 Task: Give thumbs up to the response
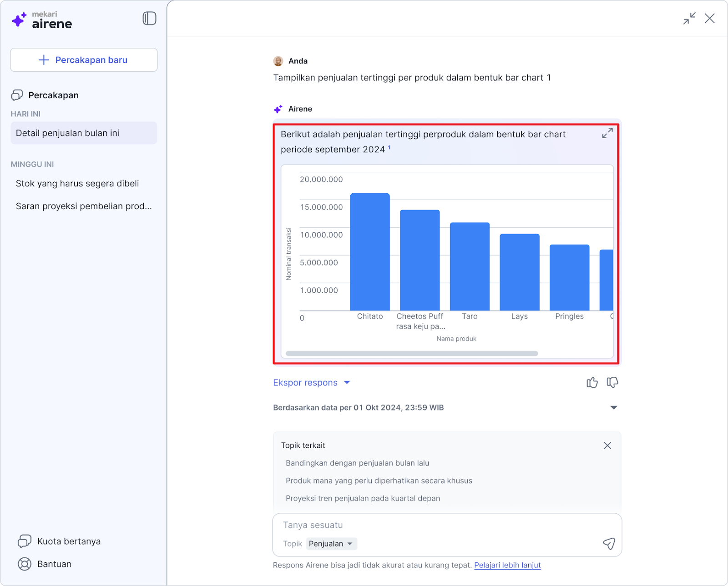coord(592,383)
